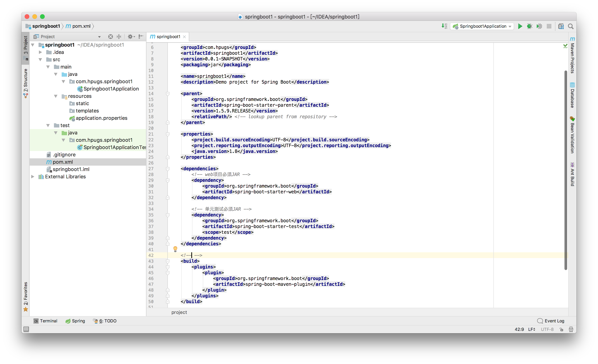Toggle the 1: Project tool window button

25,48
